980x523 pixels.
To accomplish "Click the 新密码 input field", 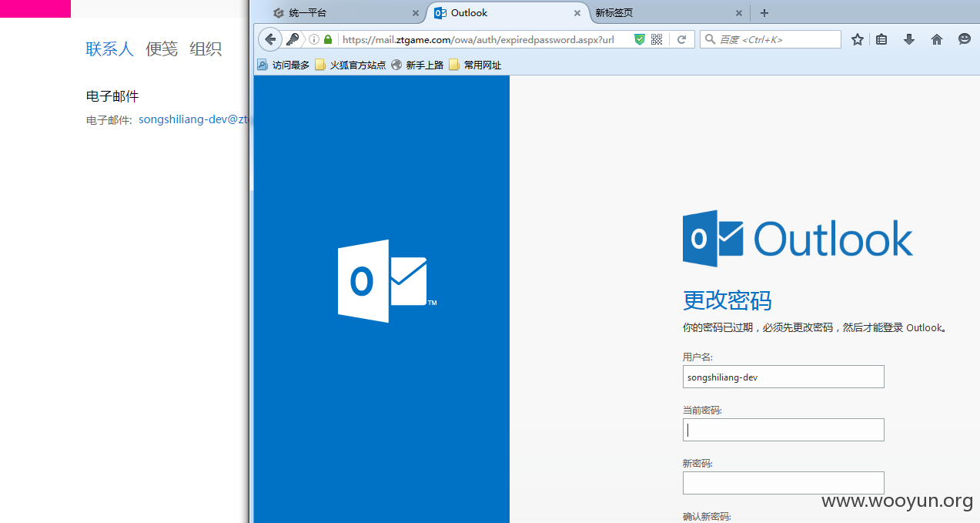I will pos(783,483).
